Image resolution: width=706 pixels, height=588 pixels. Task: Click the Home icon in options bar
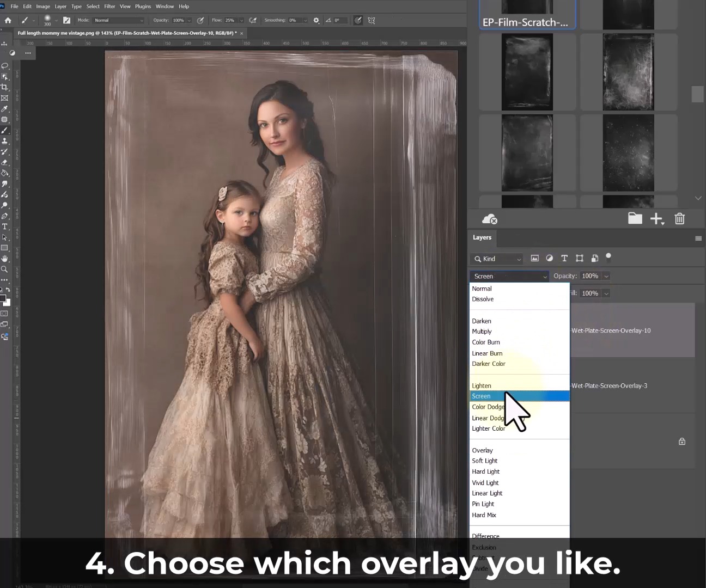click(8, 20)
